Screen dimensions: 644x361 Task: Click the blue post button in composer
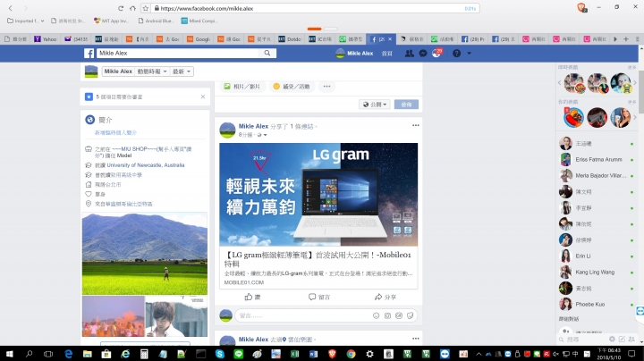pyautogui.click(x=406, y=105)
